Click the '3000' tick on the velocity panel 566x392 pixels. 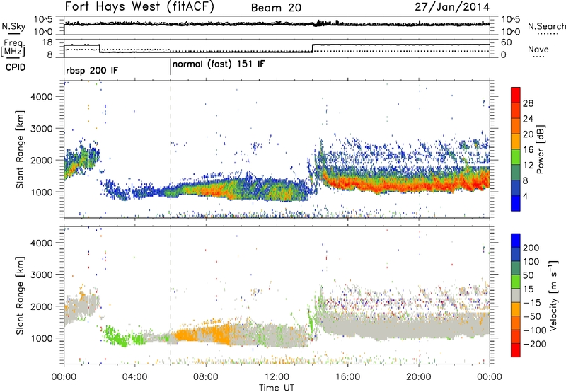click(42, 275)
